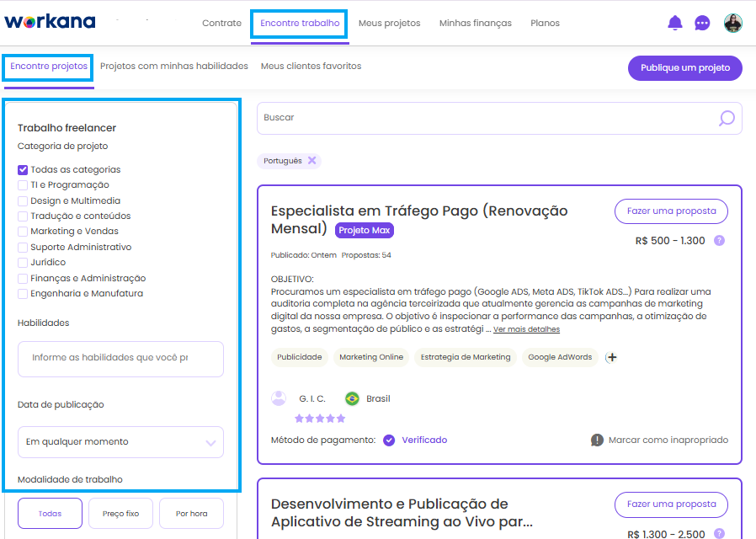Open Minhas finanças menu
The image size is (756, 539).
476,23
